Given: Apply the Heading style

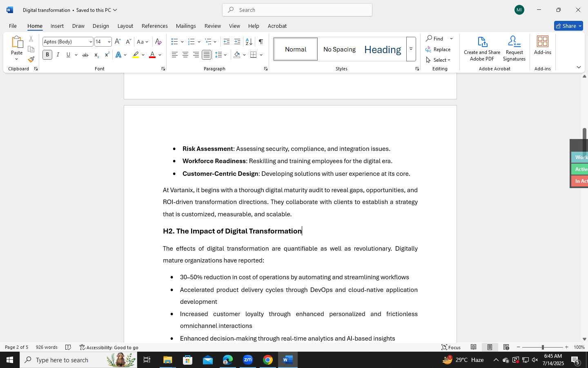Looking at the screenshot, I should pos(383,49).
